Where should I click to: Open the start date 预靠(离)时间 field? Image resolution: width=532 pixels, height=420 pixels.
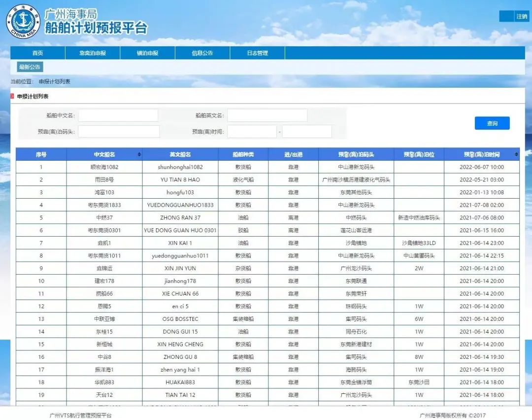pos(252,132)
